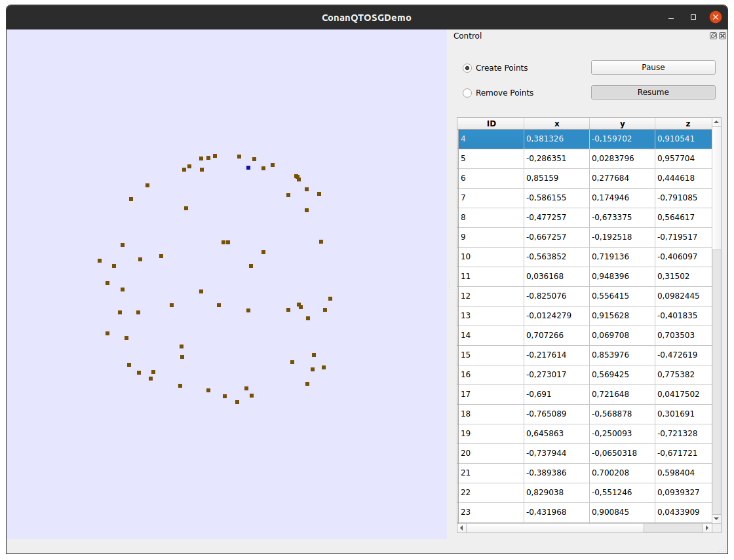The image size is (734, 560).
Task: Select row ID 10
Action: (x=491, y=257)
